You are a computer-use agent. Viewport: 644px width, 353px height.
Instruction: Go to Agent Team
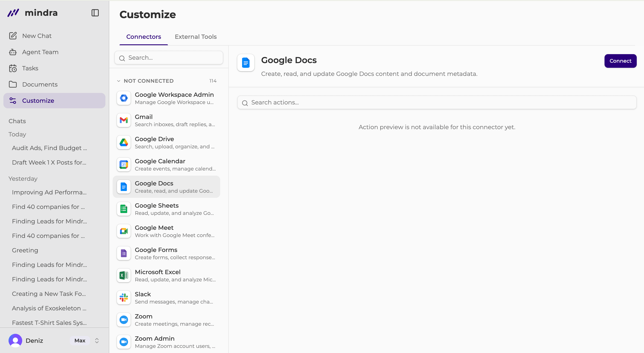[x=54, y=52]
